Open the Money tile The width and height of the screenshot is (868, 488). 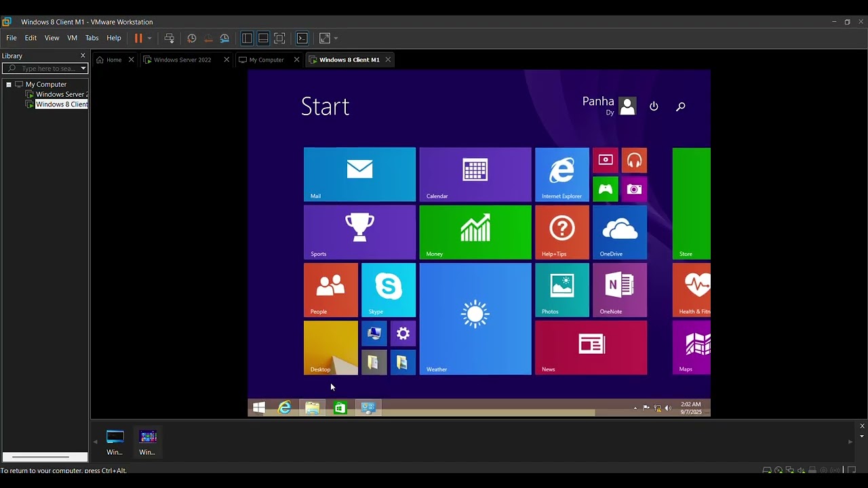(x=475, y=232)
